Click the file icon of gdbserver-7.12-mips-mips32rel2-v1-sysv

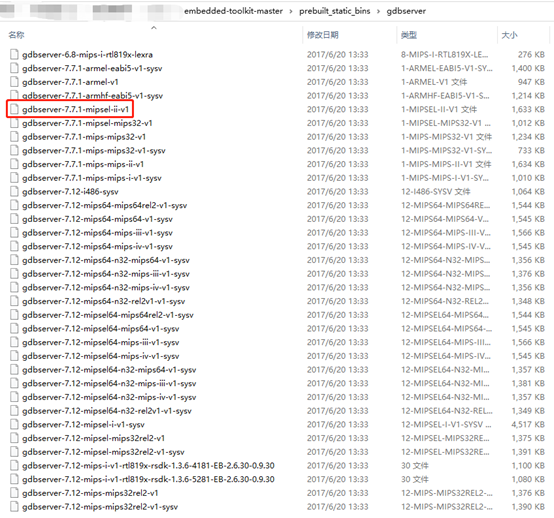14,507
